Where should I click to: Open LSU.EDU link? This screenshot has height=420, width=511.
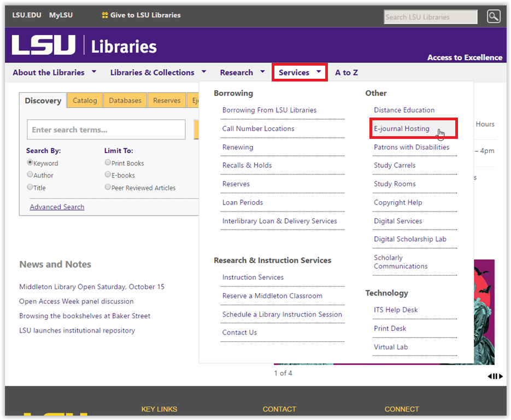click(27, 15)
